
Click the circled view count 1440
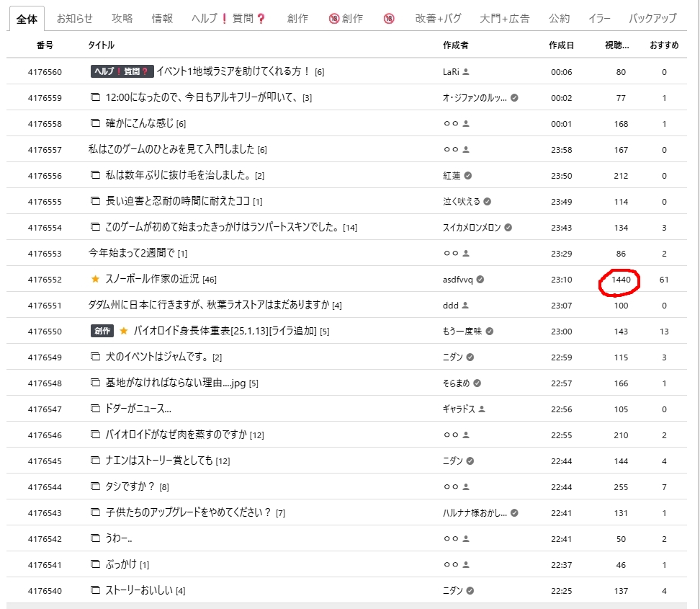pos(620,279)
